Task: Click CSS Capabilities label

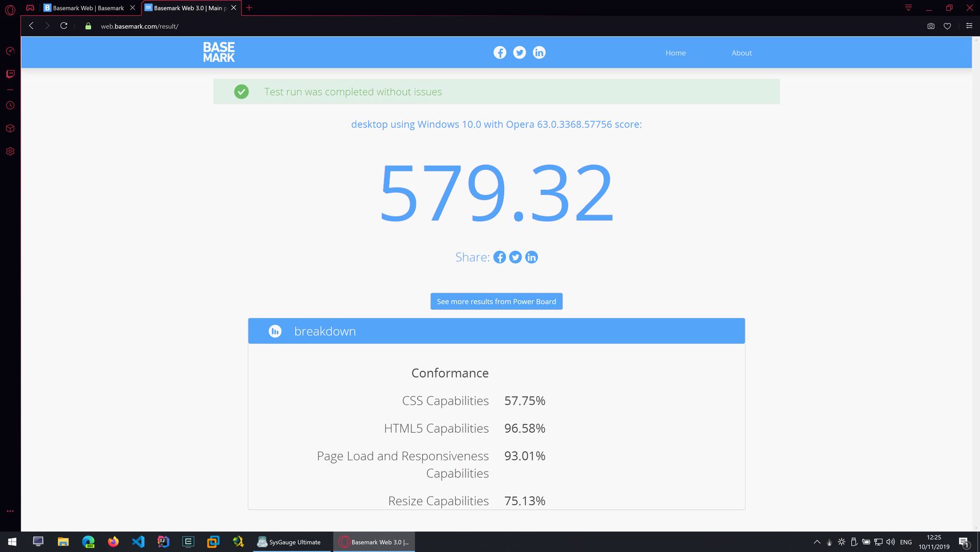Action: click(446, 401)
